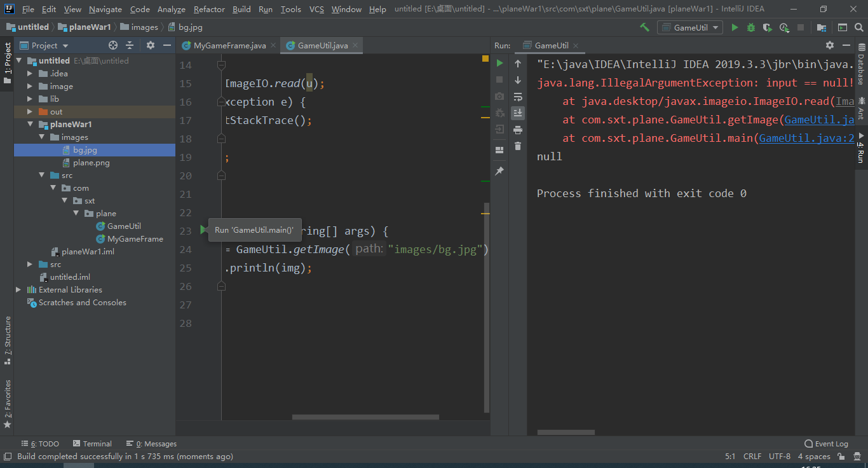Hide the Run tool window
The image size is (868, 468).
[x=846, y=45]
